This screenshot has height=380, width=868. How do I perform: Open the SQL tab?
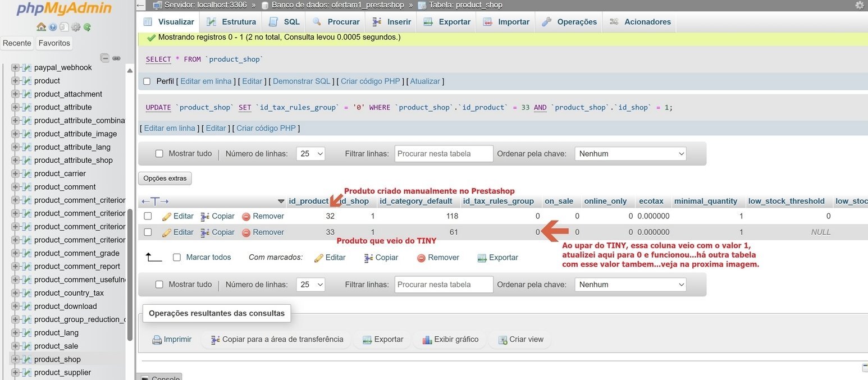284,22
